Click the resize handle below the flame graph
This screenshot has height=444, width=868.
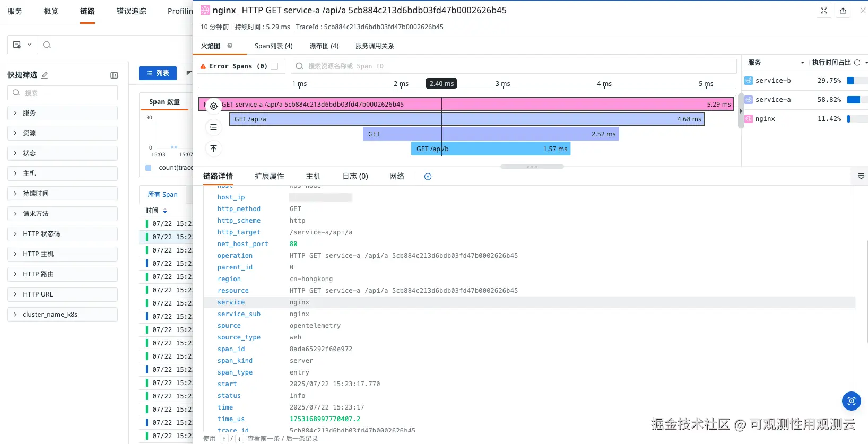coord(532,167)
